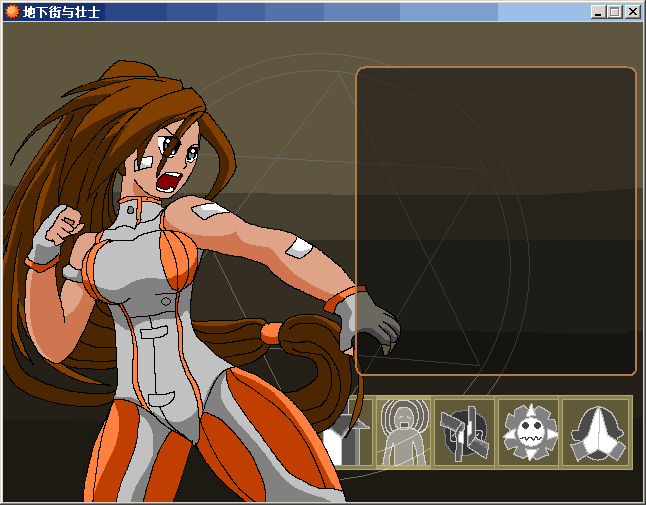Close the 地下街与壮士 window
This screenshot has height=505, width=646.
(x=632, y=12)
